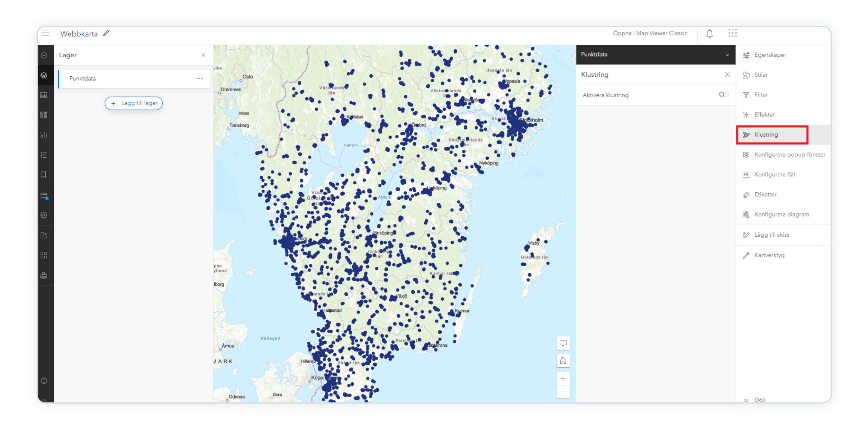Screen dimensions: 868x429
Task: Select Konfigurera popup-fönster option
Action: [x=789, y=155]
